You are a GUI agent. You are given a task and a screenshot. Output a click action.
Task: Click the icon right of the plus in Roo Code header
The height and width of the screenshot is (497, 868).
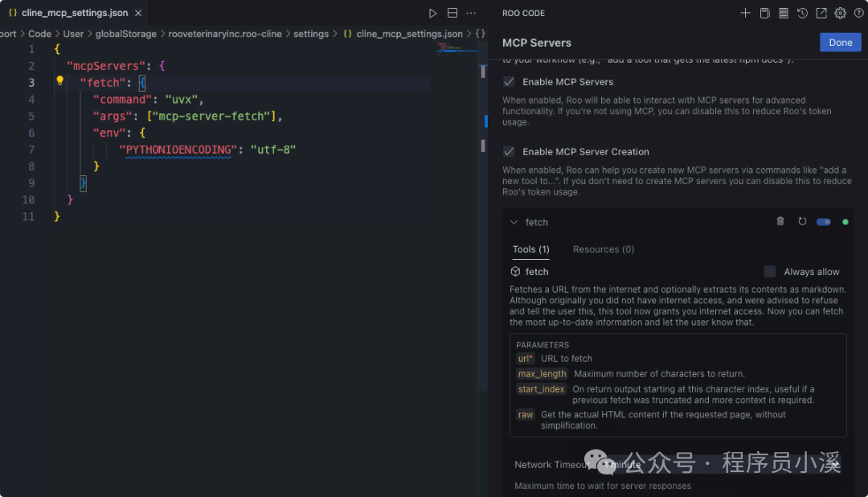click(764, 13)
